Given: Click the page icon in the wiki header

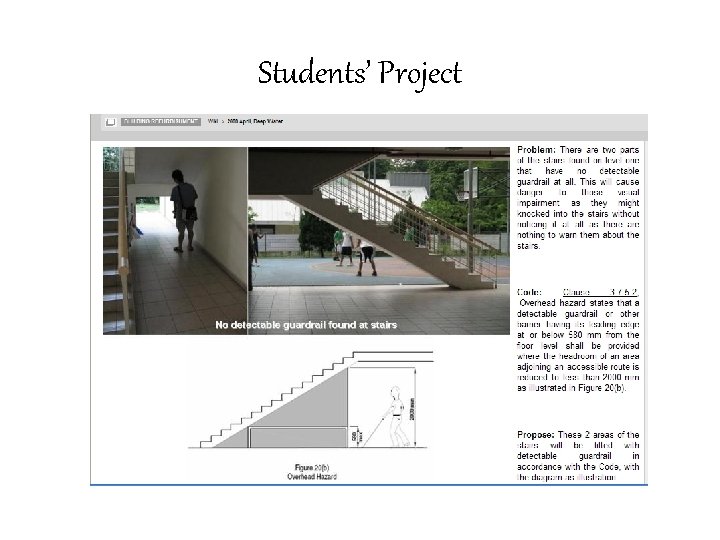Looking at the screenshot, I should click(x=110, y=122).
